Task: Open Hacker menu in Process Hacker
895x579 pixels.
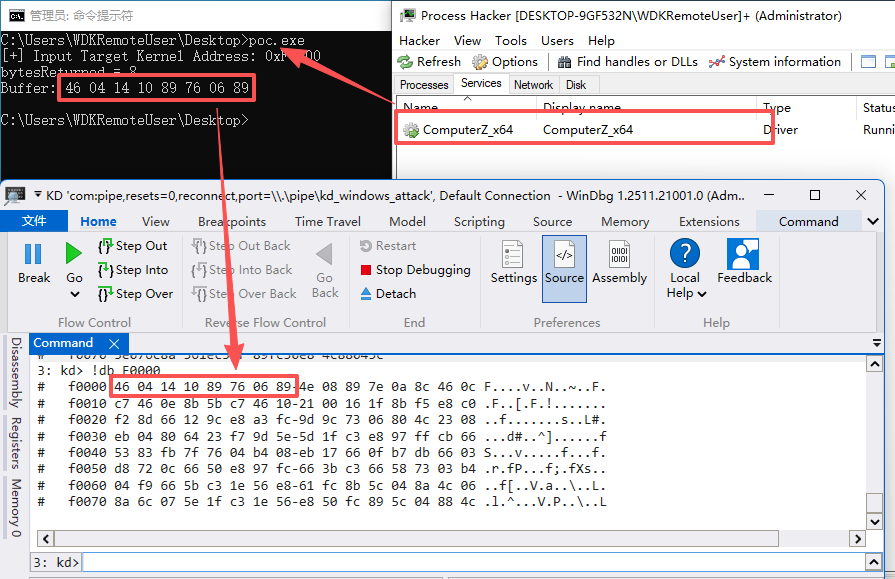Action: 420,41
